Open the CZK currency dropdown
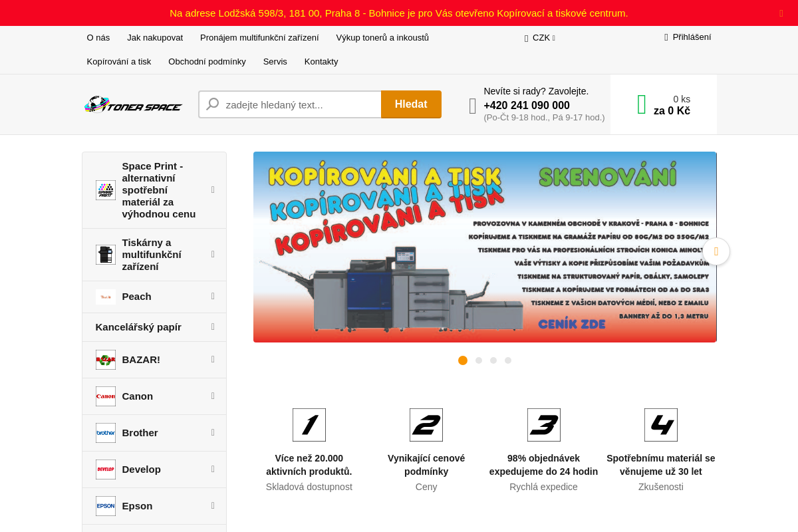Image resolution: width=798 pixels, height=532 pixels. coord(540,38)
